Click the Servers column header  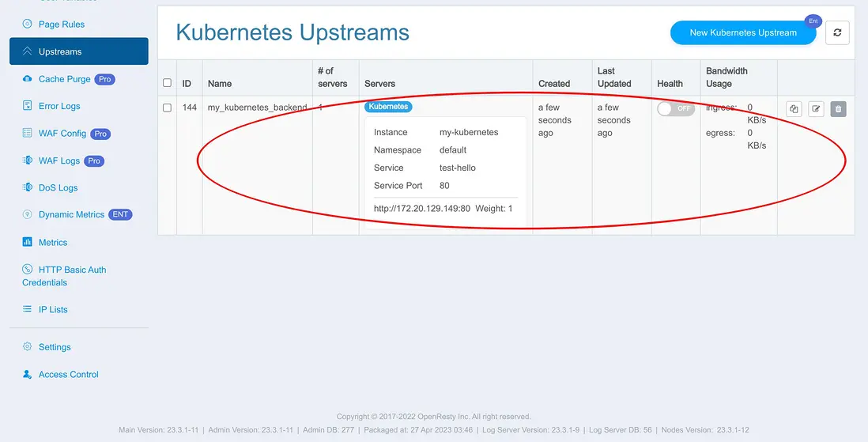pyautogui.click(x=379, y=84)
